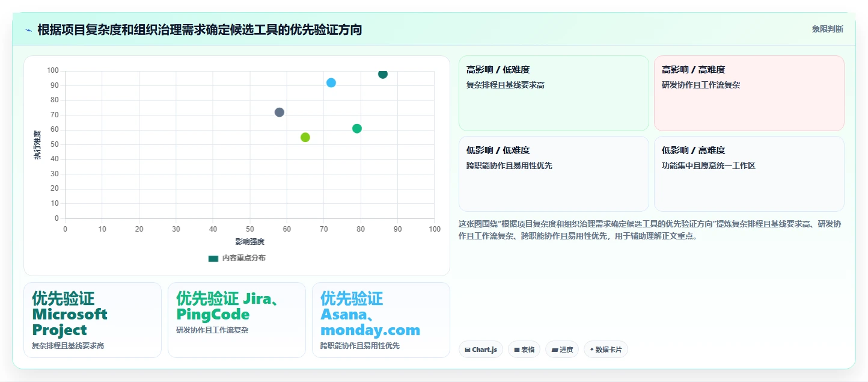Click the 影响强度 axis label
Image resolution: width=868 pixels, height=382 pixels.
point(250,242)
